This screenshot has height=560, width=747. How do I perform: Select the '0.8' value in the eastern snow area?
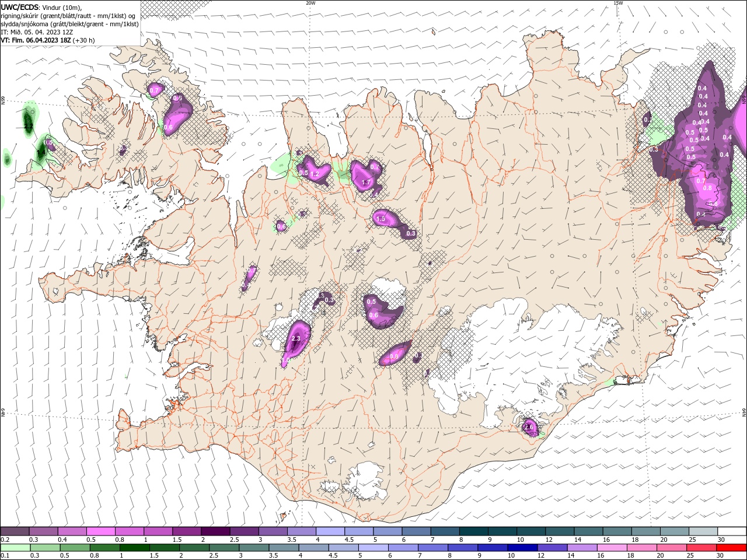tap(708, 188)
